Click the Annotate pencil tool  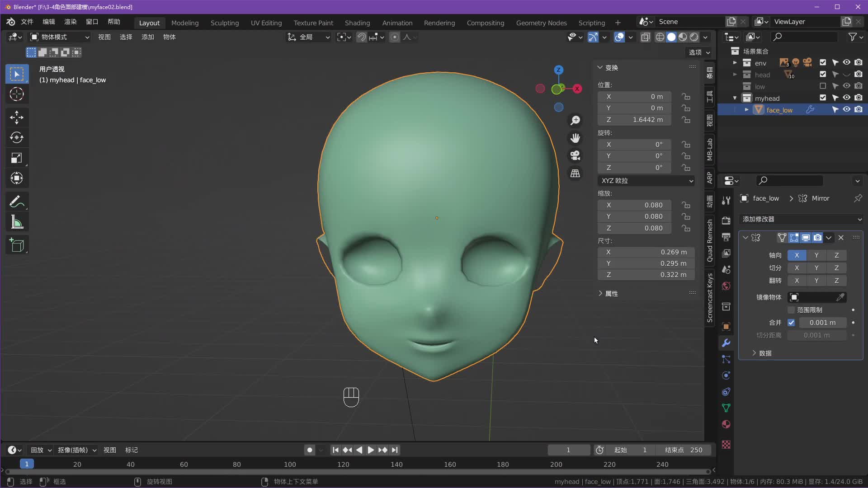17,202
